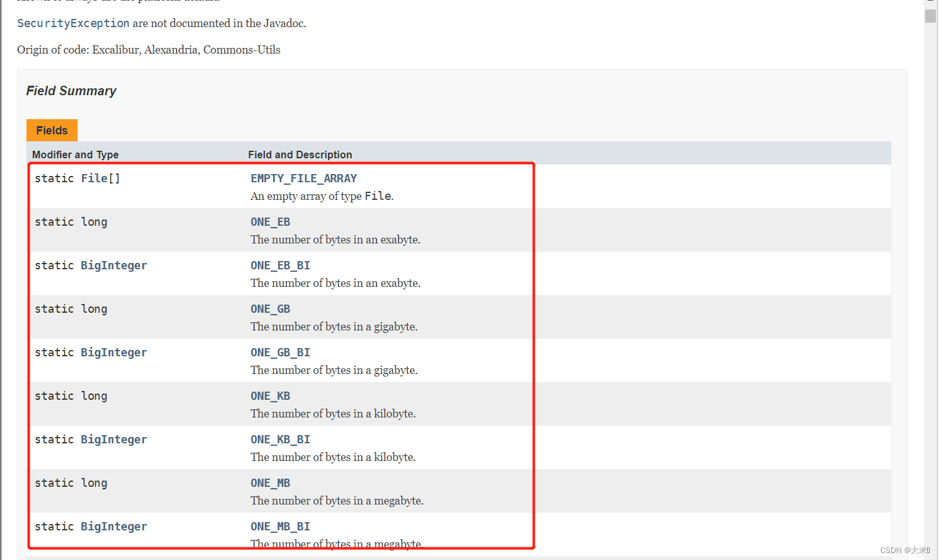Image resolution: width=939 pixels, height=560 pixels.
Task: Open the ONE_GB field link
Action: coord(271,309)
